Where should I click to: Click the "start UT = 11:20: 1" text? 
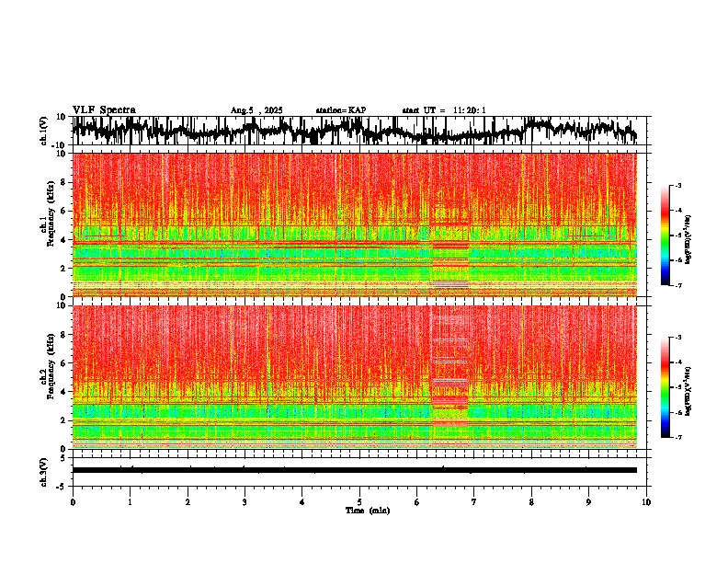tap(444, 110)
